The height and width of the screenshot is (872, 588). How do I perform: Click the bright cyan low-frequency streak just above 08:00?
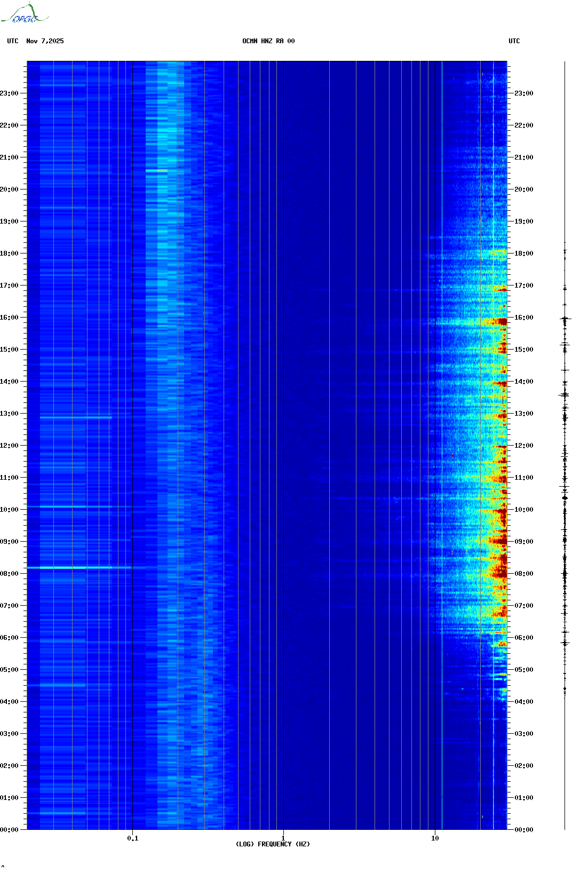click(80, 568)
